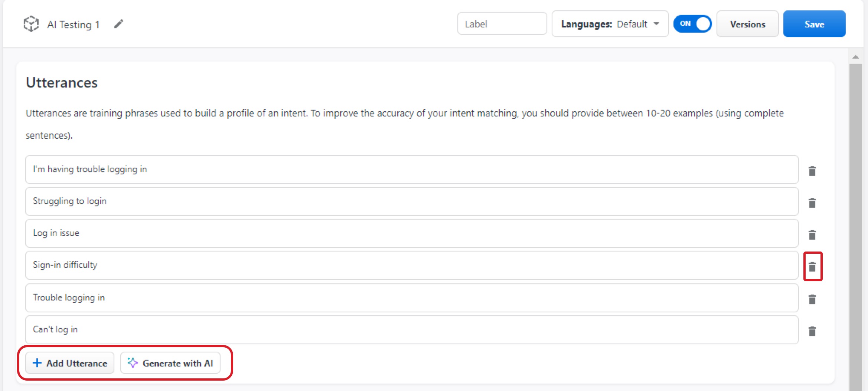Edit the "Can't log in" utterance field
The height and width of the screenshot is (391, 868).
(x=411, y=330)
